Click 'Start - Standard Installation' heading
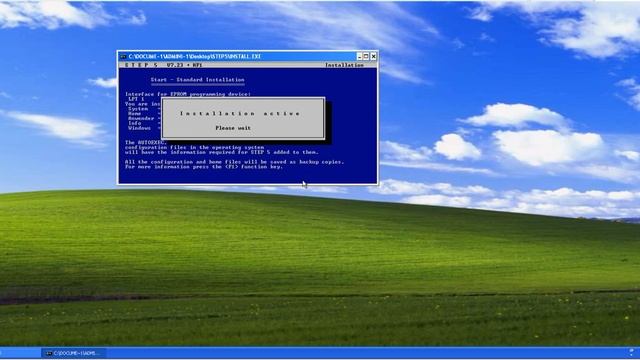This screenshot has width=640, height=360. coord(198,80)
